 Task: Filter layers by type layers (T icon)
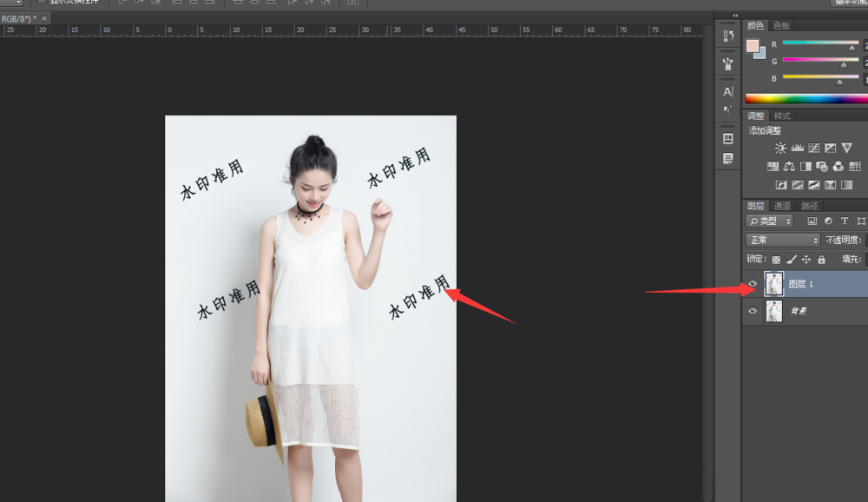point(844,221)
